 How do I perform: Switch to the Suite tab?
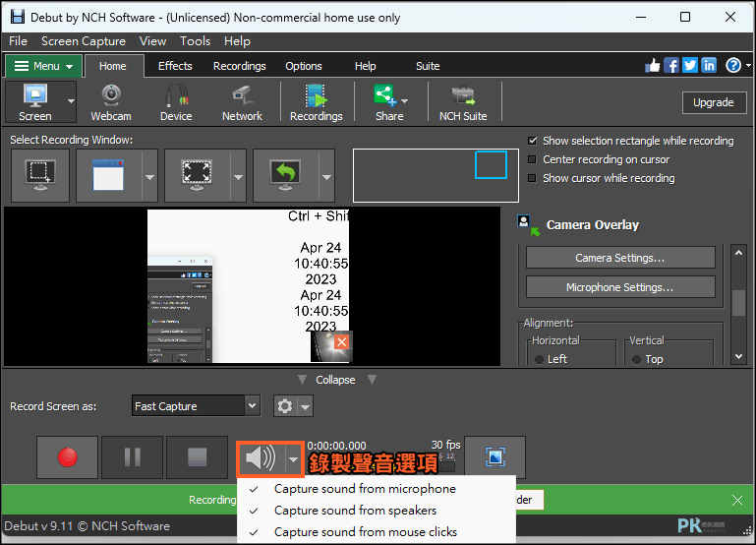pos(428,66)
